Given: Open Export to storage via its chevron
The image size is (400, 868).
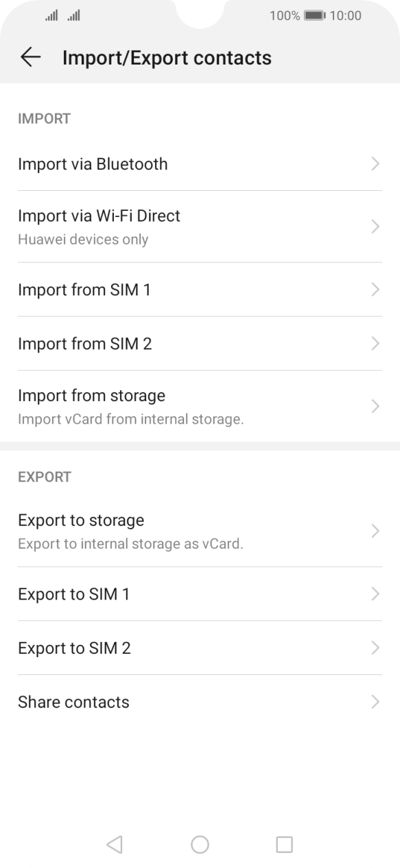Looking at the screenshot, I should pyautogui.click(x=375, y=531).
